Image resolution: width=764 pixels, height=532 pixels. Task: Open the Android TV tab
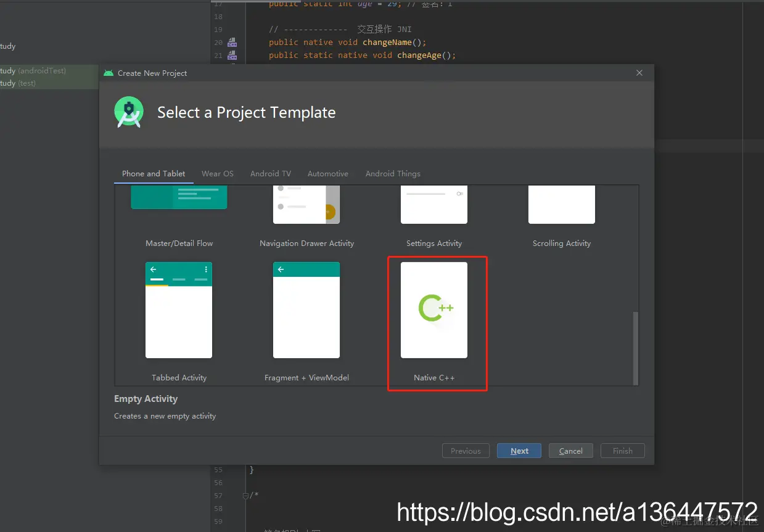(271, 174)
